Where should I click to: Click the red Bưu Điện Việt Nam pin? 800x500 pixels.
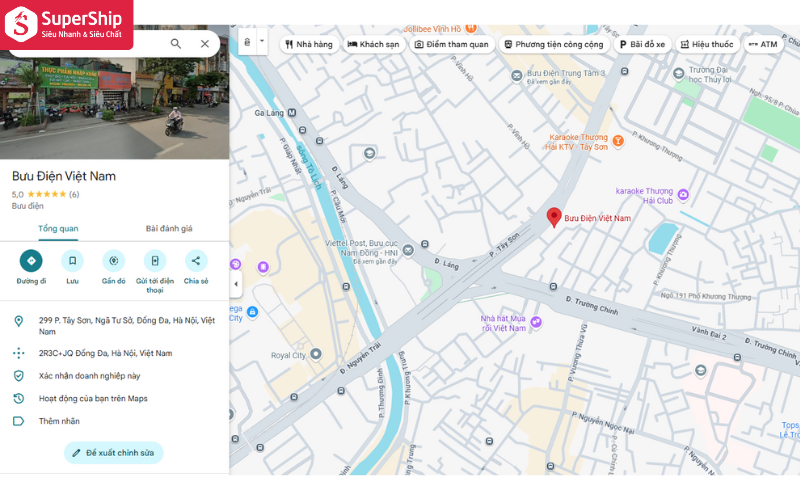click(x=554, y=217)
